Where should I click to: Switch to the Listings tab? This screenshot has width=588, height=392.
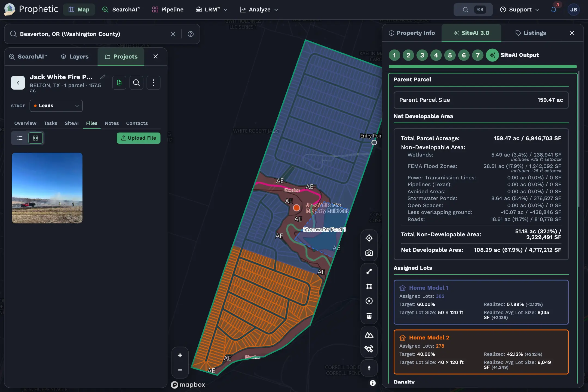point(531,33)
